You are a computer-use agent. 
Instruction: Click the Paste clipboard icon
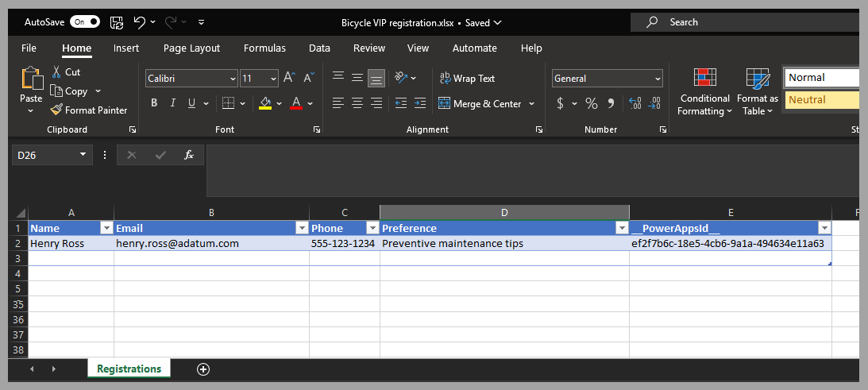tap(32, 78)
